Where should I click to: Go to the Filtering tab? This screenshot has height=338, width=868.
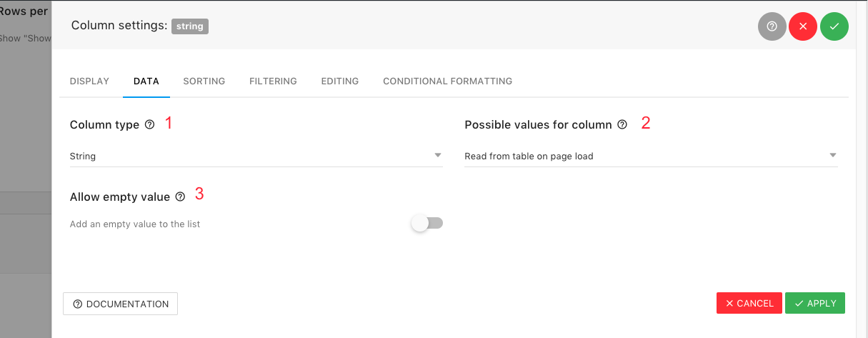tap(273, 81)
